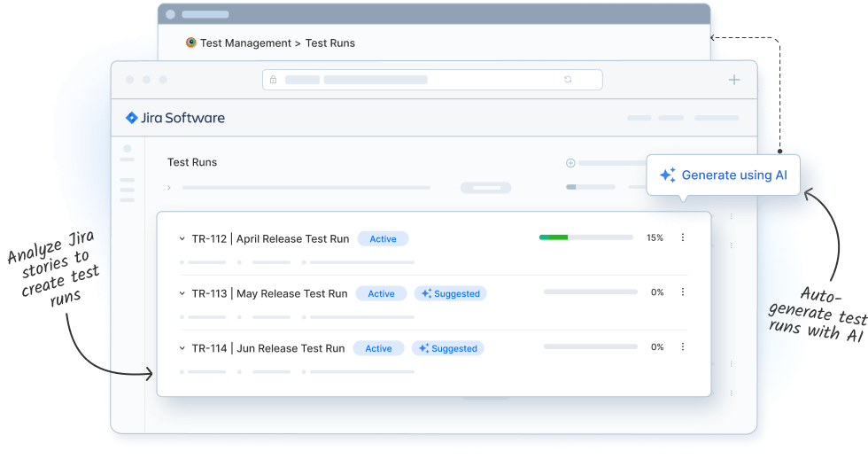Click the Test Runs page heading

(192, 162)
